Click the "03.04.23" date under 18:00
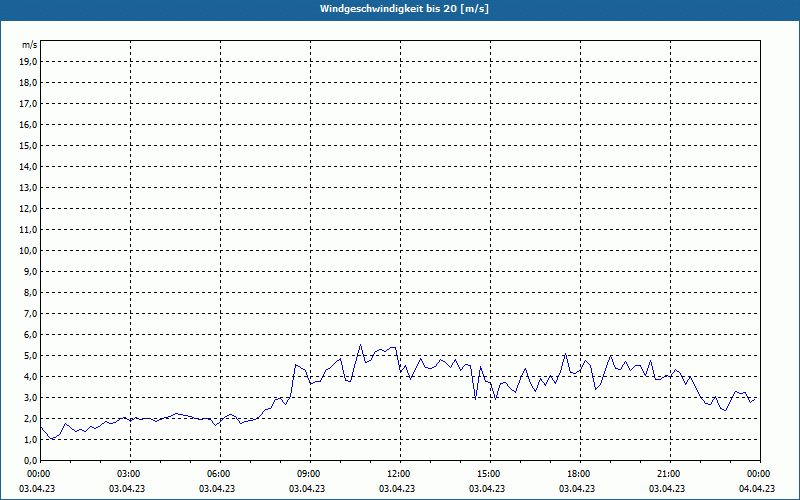Image resolution: width=800 pixels, height=500 pixels. 577,488
